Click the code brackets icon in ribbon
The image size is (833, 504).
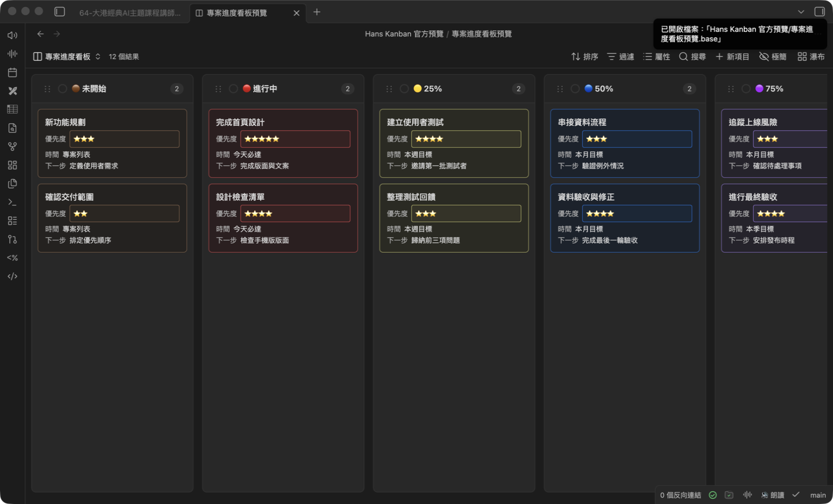click(12, 276)
